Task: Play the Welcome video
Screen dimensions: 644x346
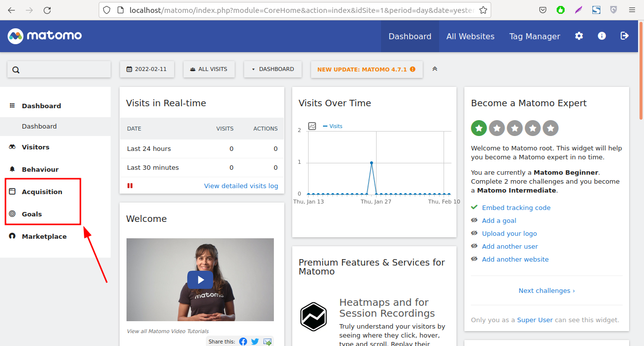Action: tap(200, 280)
